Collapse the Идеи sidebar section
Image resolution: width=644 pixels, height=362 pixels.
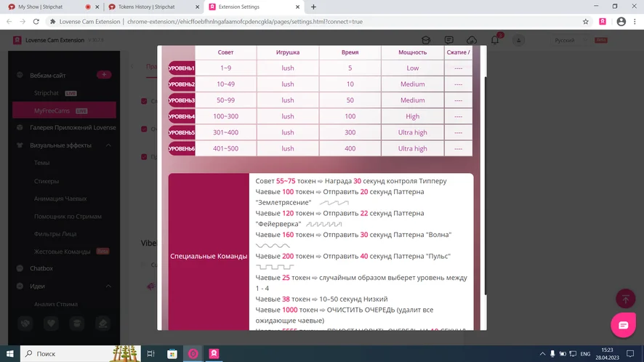point(108,286)
